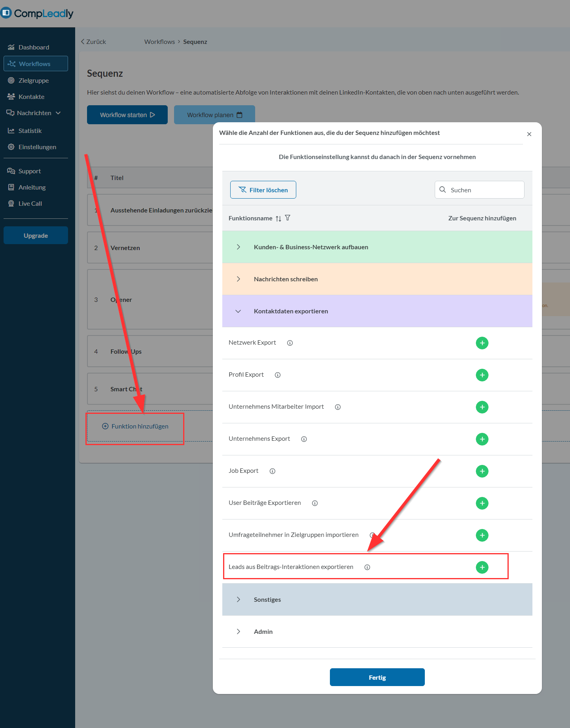This screenshot has width=570, height=728.
Task: Expand Kunden- & Business-Netzwerk aufbauen group
Action: [239, 247]
